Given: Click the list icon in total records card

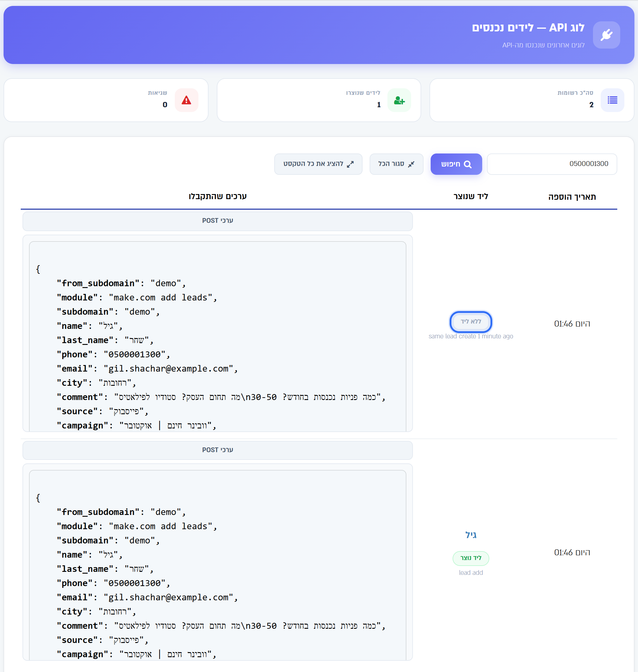Looking at the screenshot, I should pyautogui.click(x=612, y=100).
